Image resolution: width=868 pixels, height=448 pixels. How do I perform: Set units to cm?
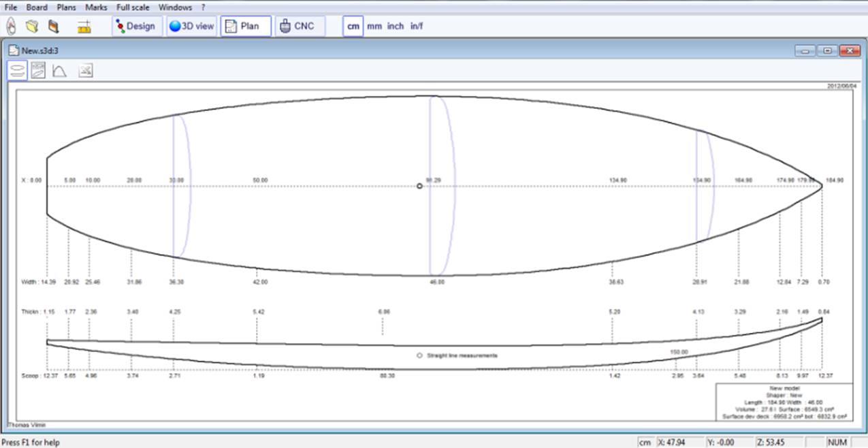[x=353, y=27]
